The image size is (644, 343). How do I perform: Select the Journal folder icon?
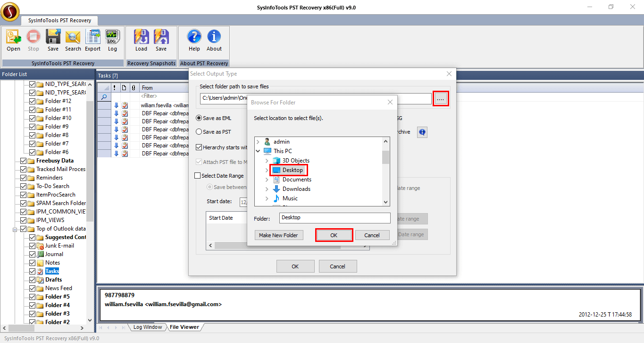click(40, 254)
